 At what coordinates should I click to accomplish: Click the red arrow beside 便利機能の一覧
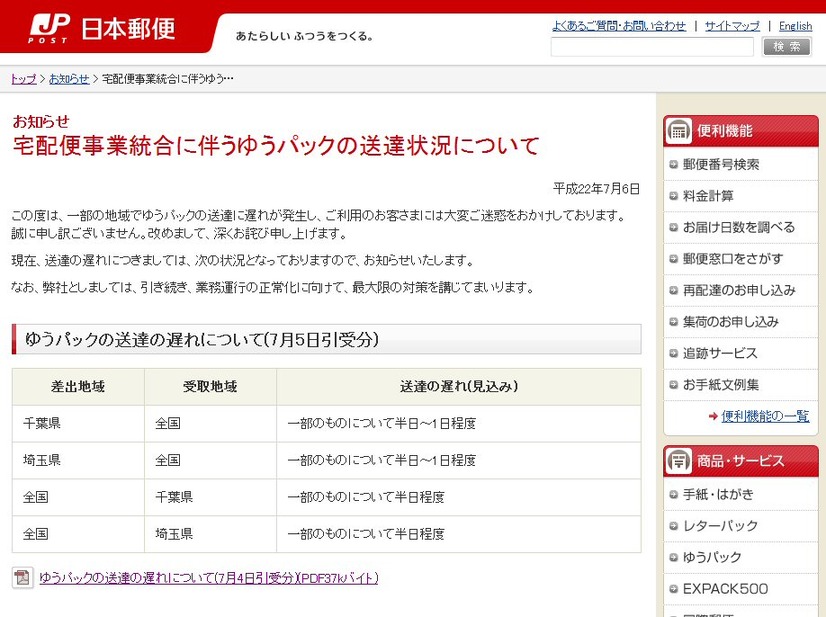click(713, 416)
